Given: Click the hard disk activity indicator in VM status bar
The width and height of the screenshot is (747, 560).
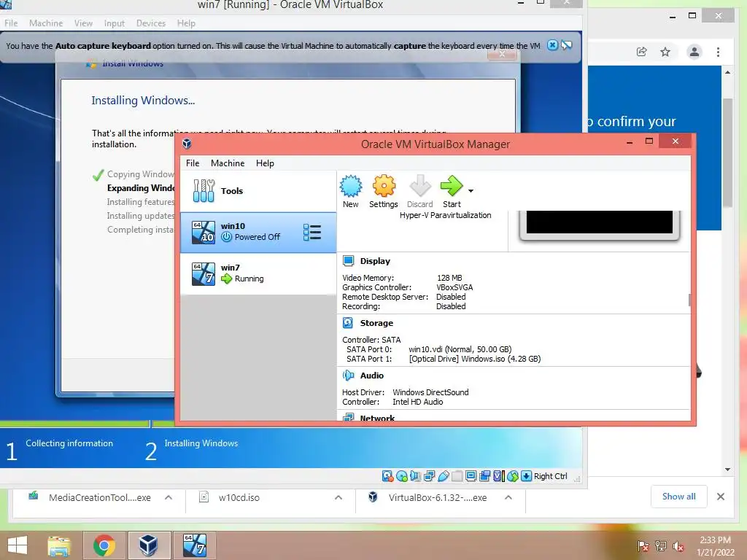Looking at the screenshot, I should tap(387, 476).
